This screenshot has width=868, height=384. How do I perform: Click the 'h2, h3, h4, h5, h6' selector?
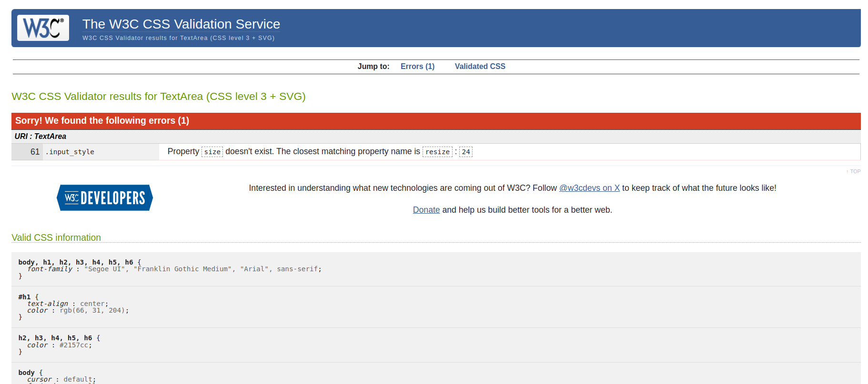click(55, 338)
